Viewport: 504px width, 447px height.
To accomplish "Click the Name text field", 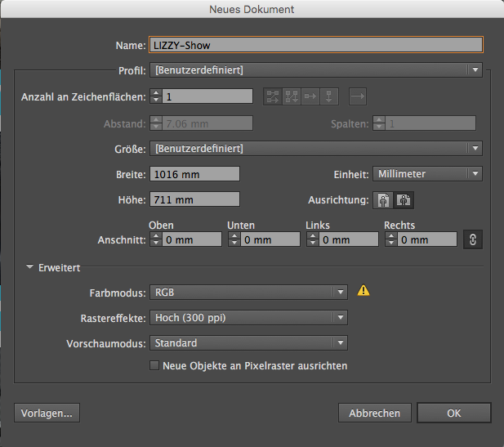I will point(316,46).
